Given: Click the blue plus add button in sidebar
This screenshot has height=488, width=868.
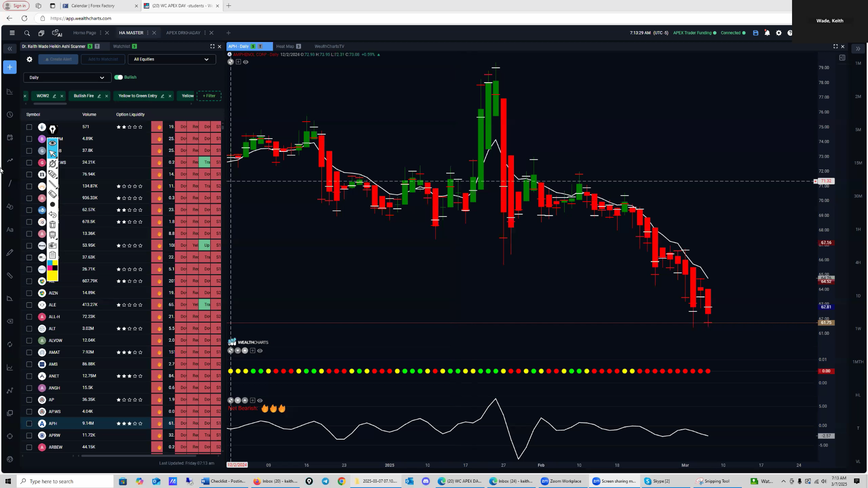Looking at the screenshot, I should 10,67.
